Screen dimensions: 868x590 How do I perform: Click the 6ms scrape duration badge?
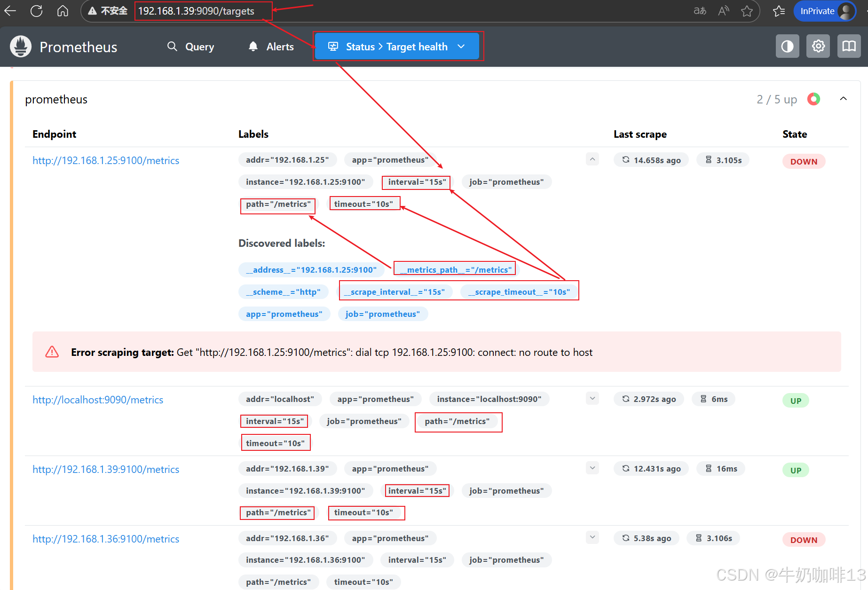[714, 399]
